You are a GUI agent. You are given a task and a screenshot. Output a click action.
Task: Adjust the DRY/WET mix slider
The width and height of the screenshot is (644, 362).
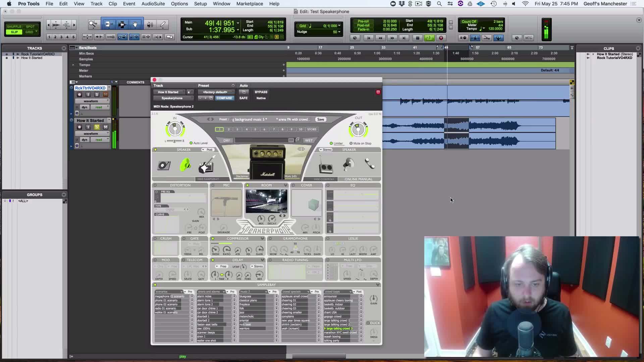coord(264,140)
